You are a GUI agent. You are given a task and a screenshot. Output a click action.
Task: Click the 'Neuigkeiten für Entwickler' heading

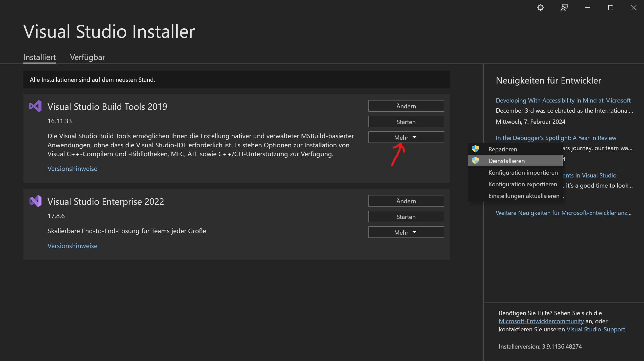click(548, 80)
